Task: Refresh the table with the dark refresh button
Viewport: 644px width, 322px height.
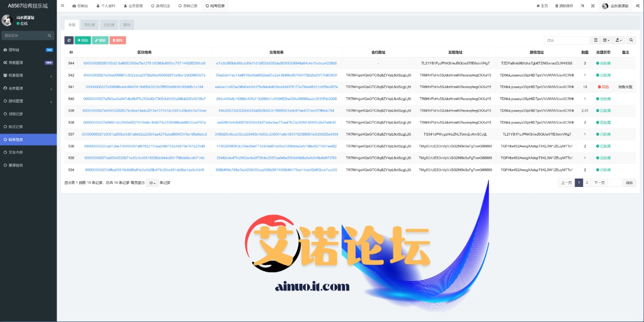Action: 69,40
